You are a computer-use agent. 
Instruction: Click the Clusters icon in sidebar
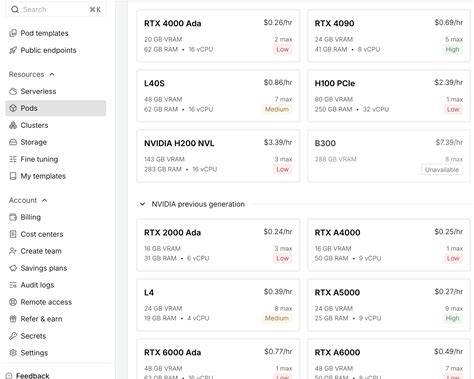(13, 125)
